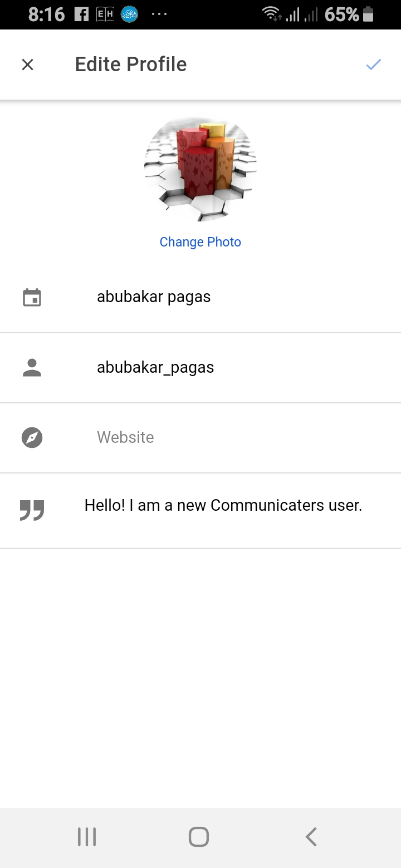Tap the round profile picture
401x868 pixels.
point(200,168)
